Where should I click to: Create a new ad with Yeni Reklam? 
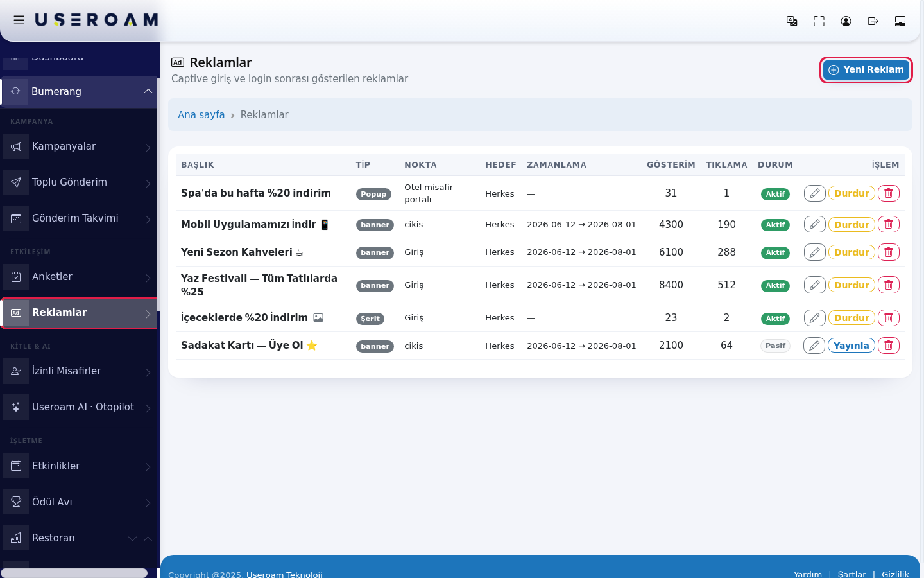(x=866, y=70)
